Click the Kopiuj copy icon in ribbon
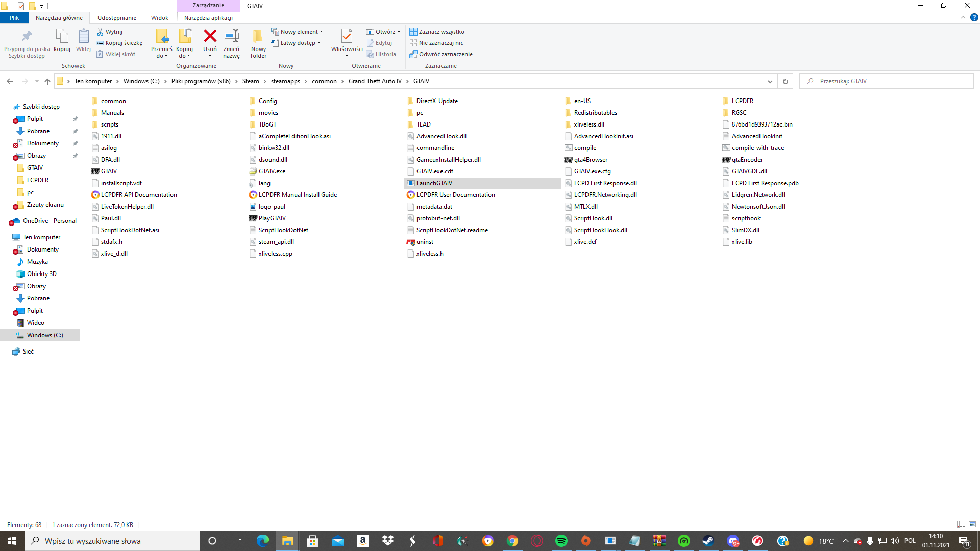980x551 pixels. 62,37
